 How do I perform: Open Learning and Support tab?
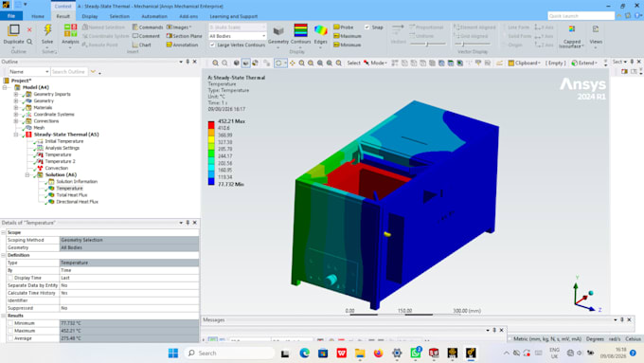point(234,16)
